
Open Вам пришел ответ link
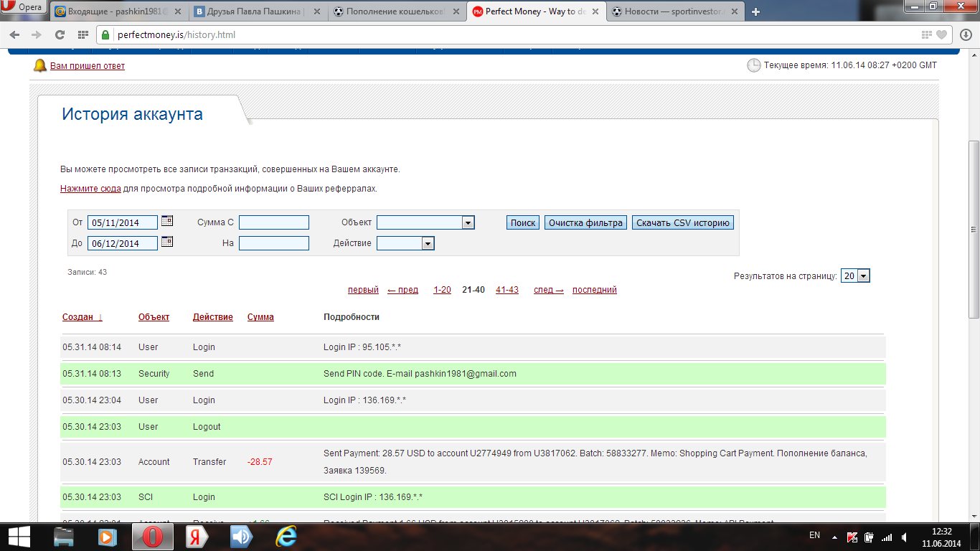pos(88,66)
